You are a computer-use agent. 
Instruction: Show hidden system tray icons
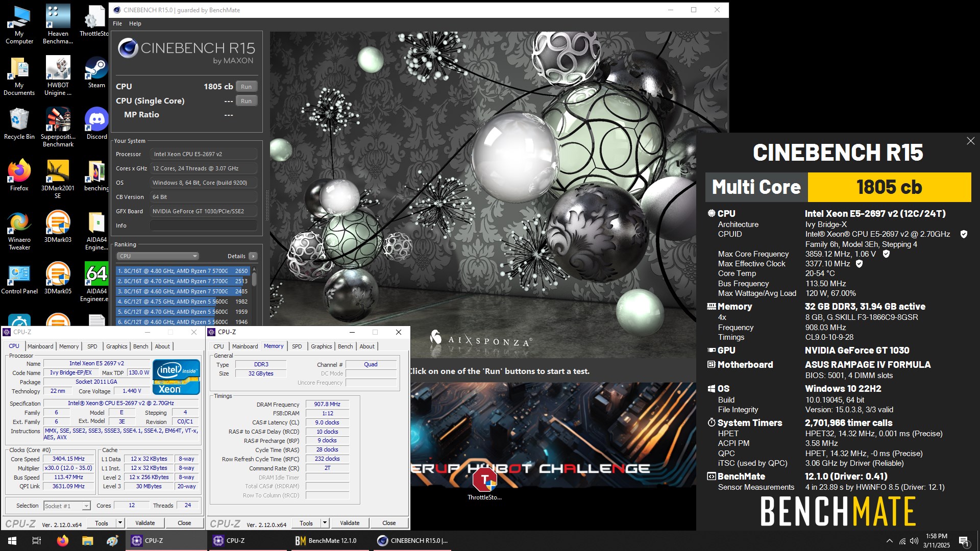[x=890, y=541]
